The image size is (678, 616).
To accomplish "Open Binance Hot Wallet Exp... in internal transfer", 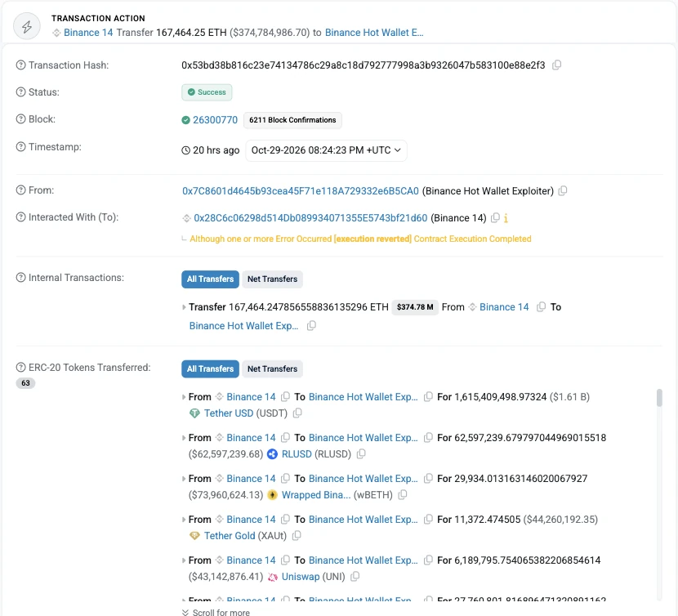I will [x=244, y=326].
